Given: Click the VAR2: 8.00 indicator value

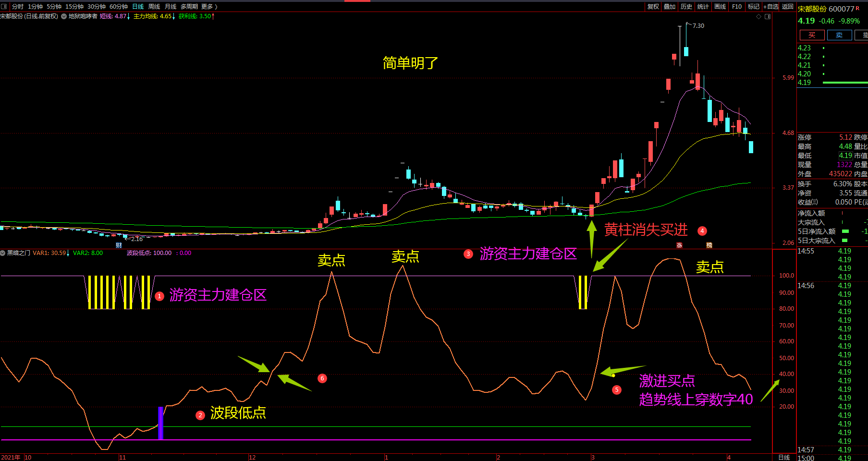Looking at the screenshot, I should (x=88, y=253).
